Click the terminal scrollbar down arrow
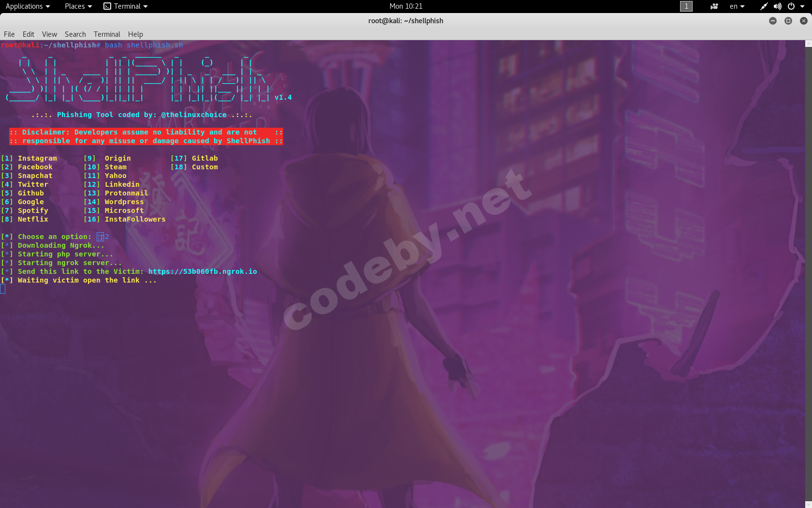Screen dimensions: 812x508 (x=809, y=505)
